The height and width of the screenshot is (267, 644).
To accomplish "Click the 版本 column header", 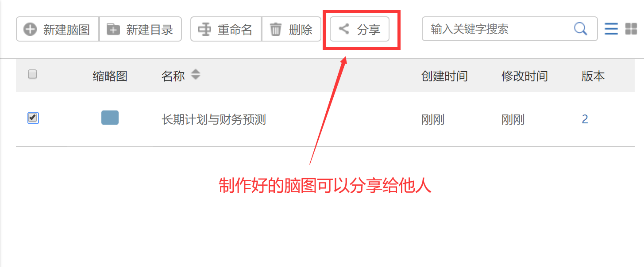I will coord(593,76).
